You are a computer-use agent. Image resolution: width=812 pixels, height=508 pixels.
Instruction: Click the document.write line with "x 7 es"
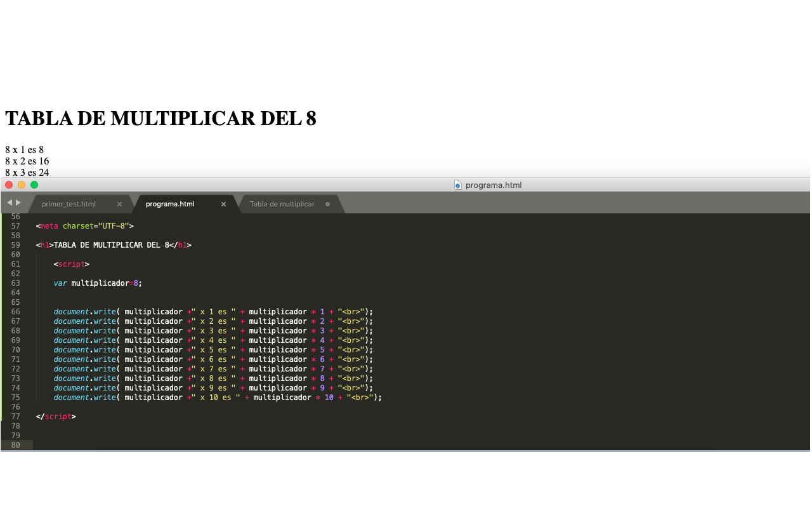[214, 368]
